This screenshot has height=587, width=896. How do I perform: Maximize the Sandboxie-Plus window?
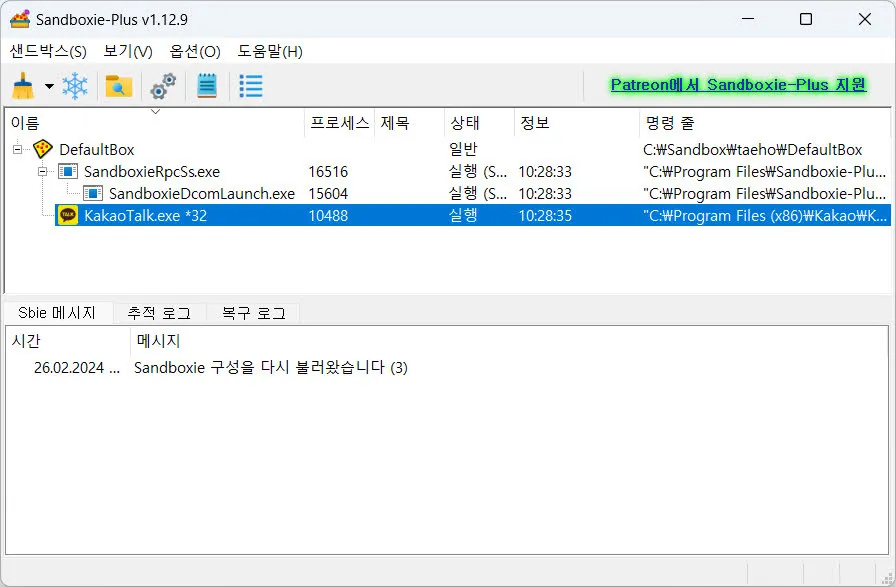click(806, 19)
